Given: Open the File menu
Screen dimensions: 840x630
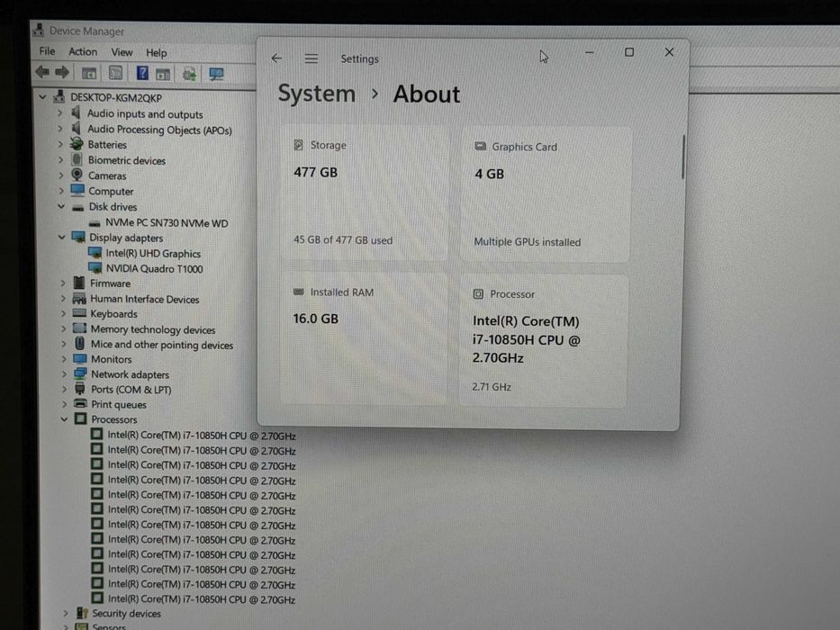Looking at the screenshot, I should coord(47,51).
